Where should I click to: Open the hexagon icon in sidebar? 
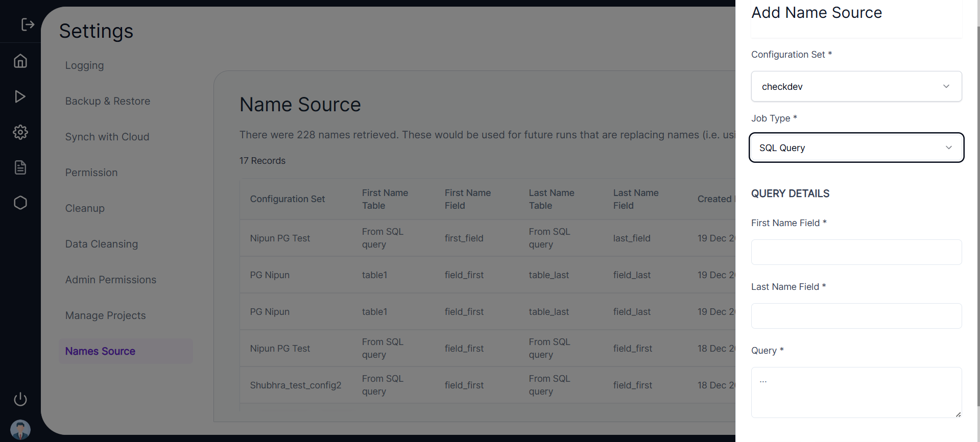coord(20,203)
